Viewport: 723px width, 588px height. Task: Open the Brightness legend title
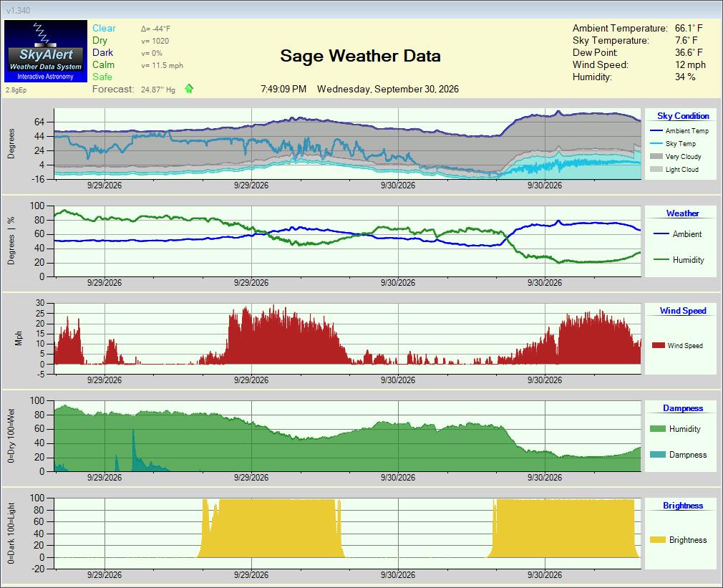point(683,506)
